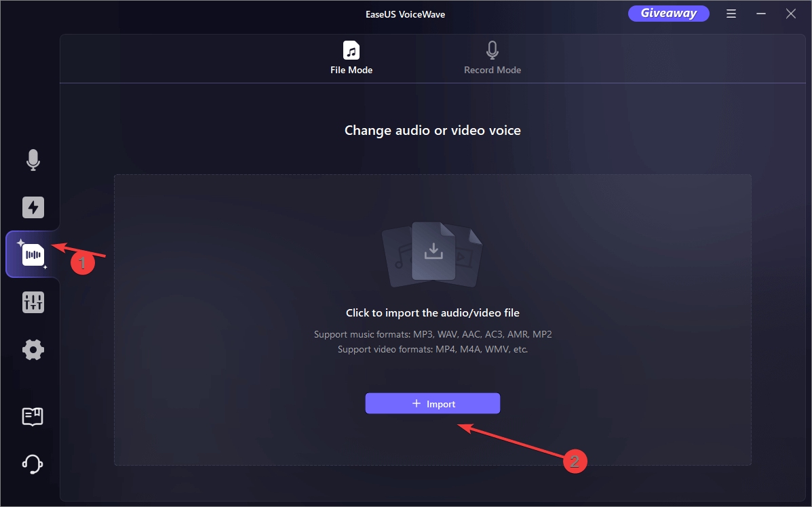Minimize the EaseUS VoiceWave window
Image resolution: width=812 pixels, height=507 pixels.
point(761,13)
